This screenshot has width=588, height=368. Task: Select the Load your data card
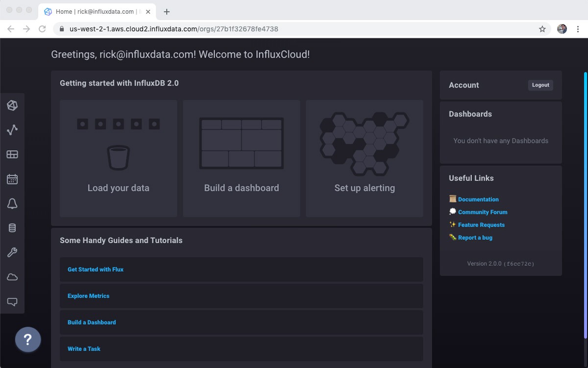click(118, 158)
